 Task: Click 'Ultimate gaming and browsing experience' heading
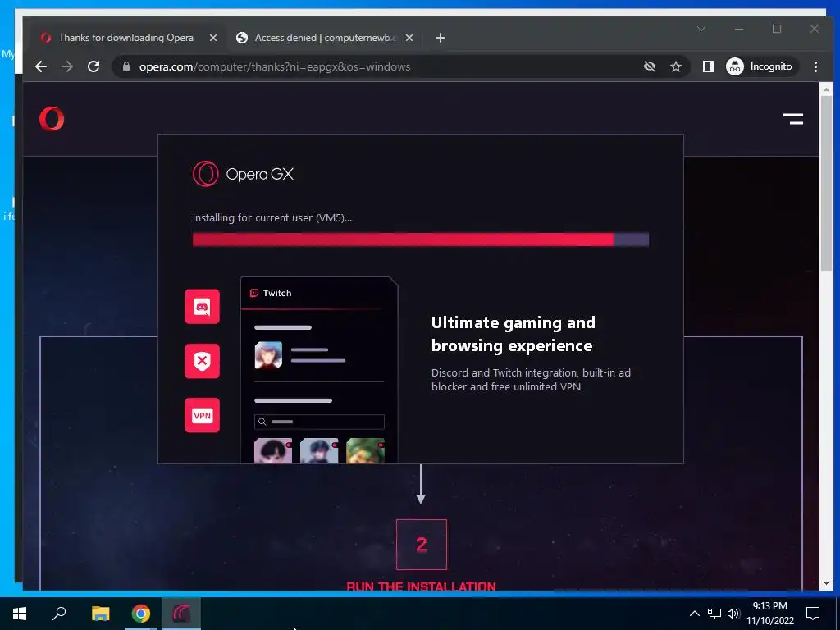point(514,334)
